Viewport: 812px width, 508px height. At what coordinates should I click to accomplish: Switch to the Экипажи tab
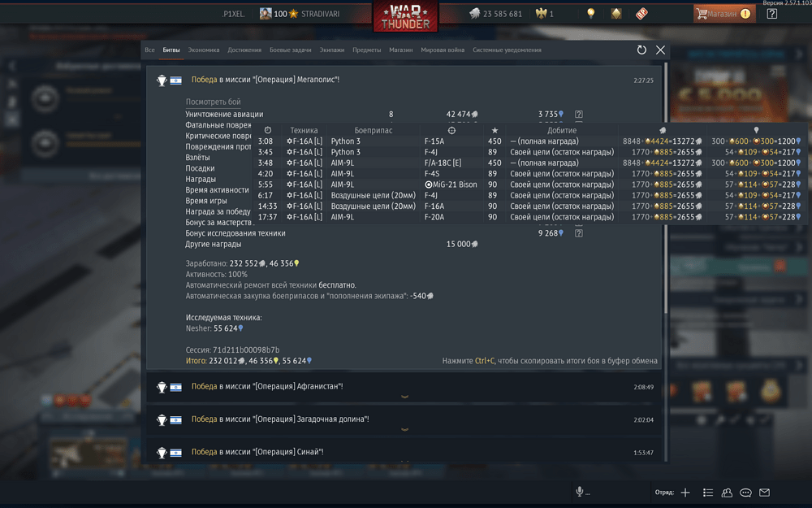tap(331, 50)
